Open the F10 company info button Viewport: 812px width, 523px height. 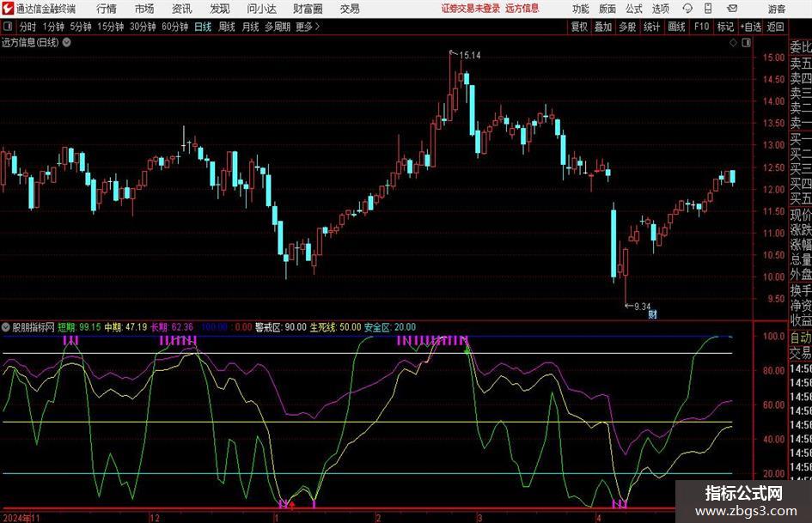pyautogui.click(x=701, y=27)
